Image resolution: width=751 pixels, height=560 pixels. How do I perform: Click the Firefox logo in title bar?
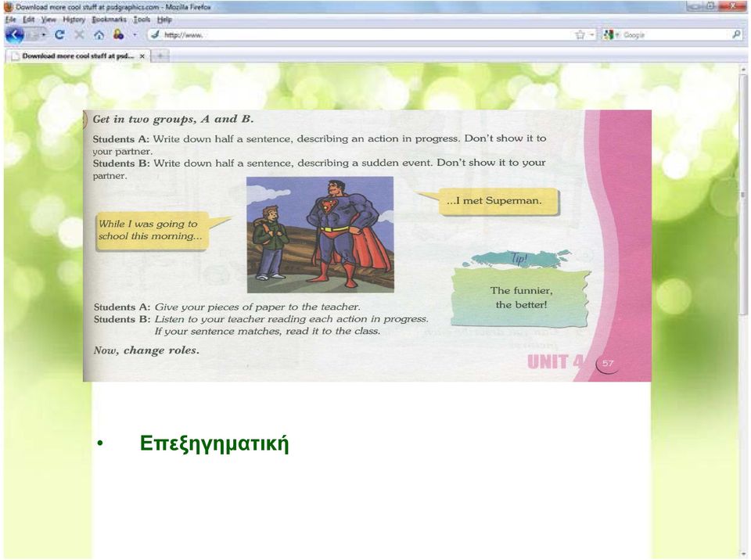[8, 7]
